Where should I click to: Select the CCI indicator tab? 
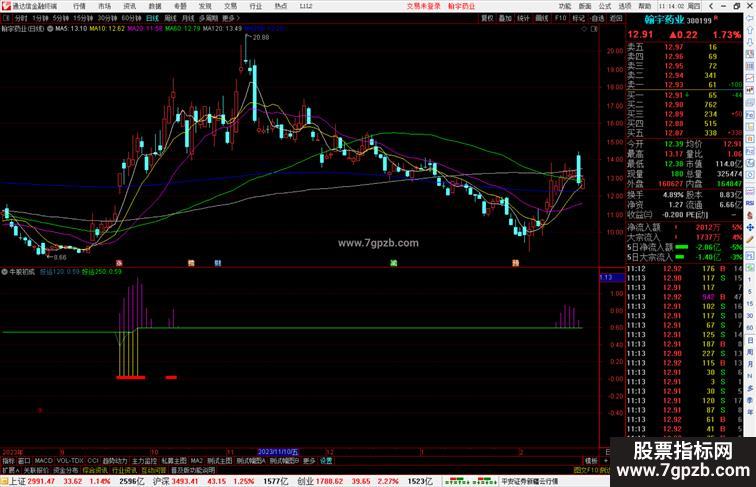click(93, 461)
